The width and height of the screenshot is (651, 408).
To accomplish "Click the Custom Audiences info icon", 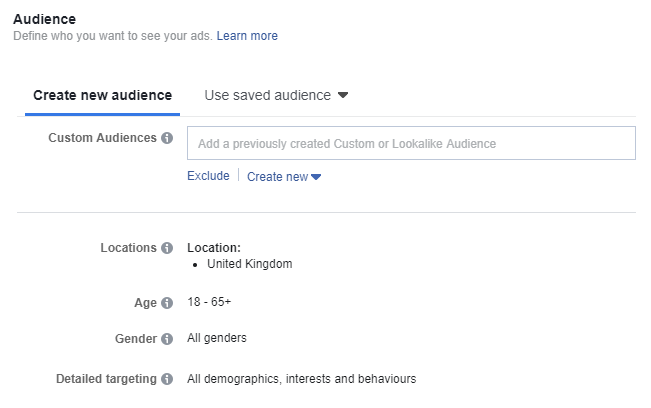I will pyautogui.click(x=167, y=138).
